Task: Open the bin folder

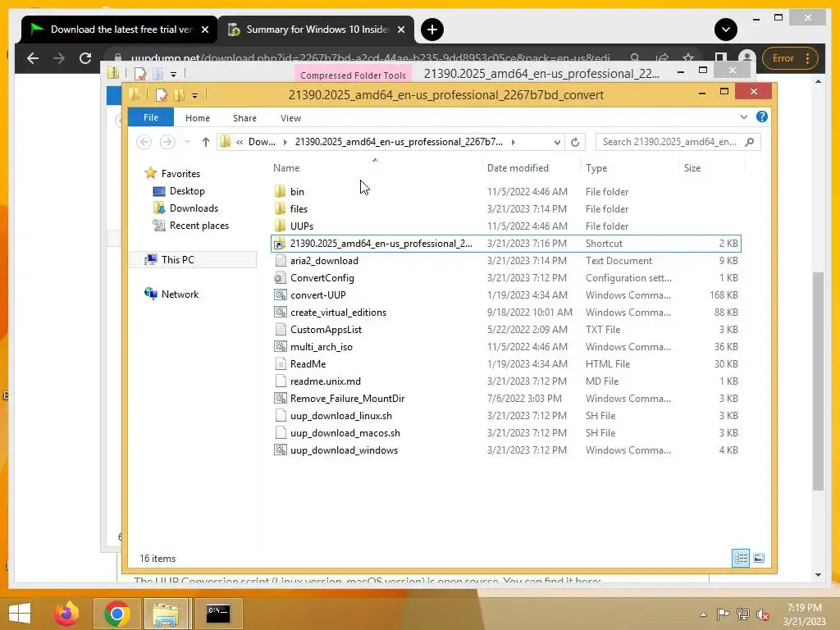Action: [x=297, y=192]
